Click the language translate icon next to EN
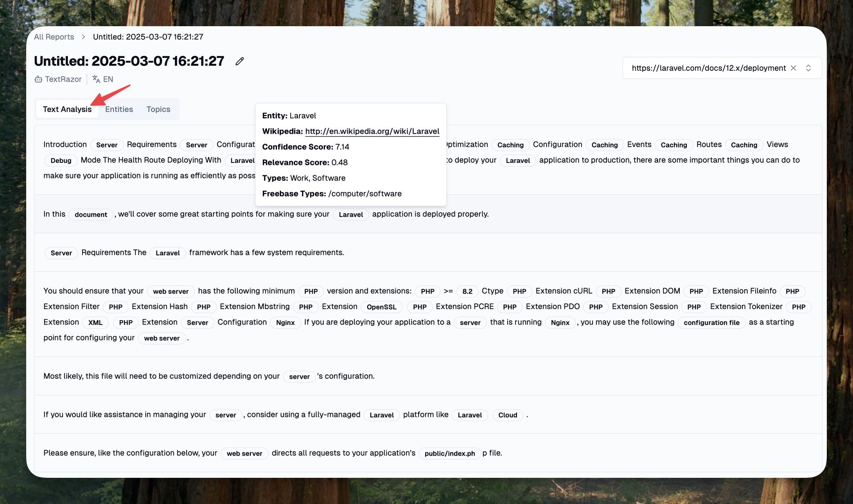This screenshot has width=853, height=504. click(x=96, y=79)
